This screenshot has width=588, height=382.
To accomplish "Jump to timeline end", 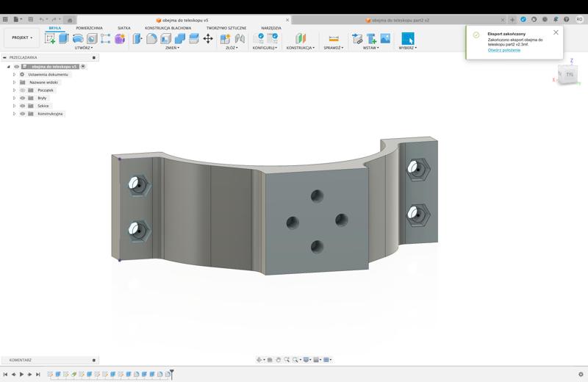I will pyautogui.click(x=38, y=374).
